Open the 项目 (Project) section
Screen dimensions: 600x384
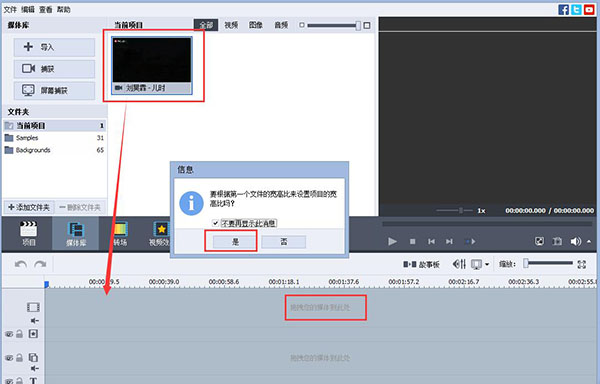[x=29, y=233]
